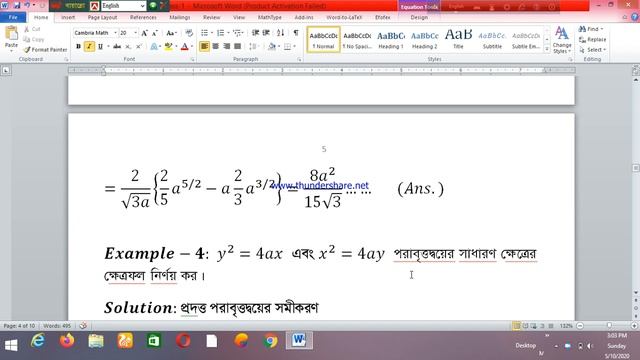Open the Cambria Math font name dropdown
Viewport: 640px width, 360px height.
(x=116, y=33)
